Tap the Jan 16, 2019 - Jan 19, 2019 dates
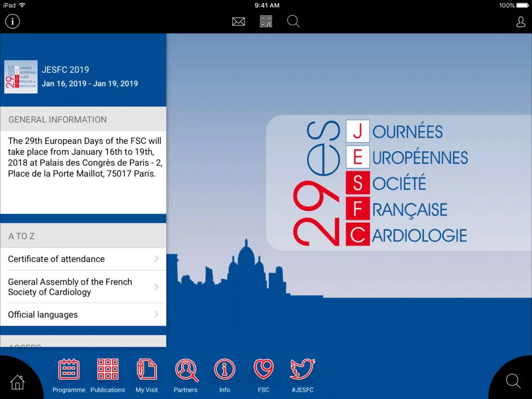Image resolution: width=532 pixels, height=399 pixels. tap(90, 83)
